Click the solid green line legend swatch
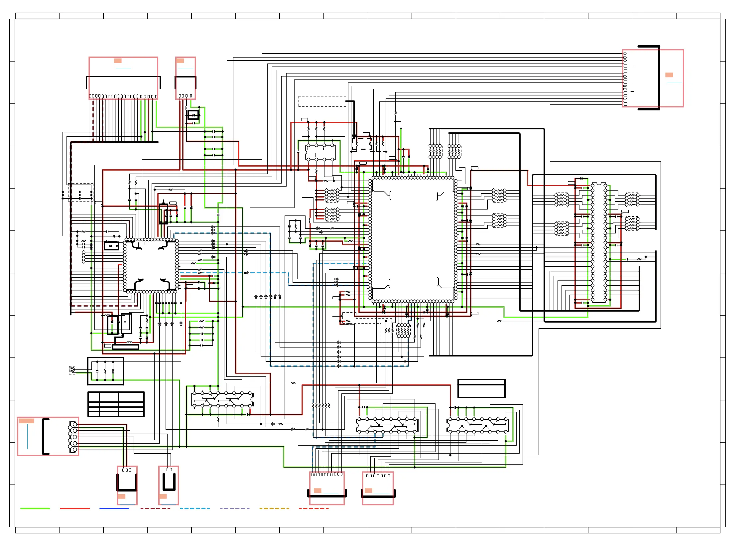This screenshot has height=560, width=754. (x=35, y=508)
